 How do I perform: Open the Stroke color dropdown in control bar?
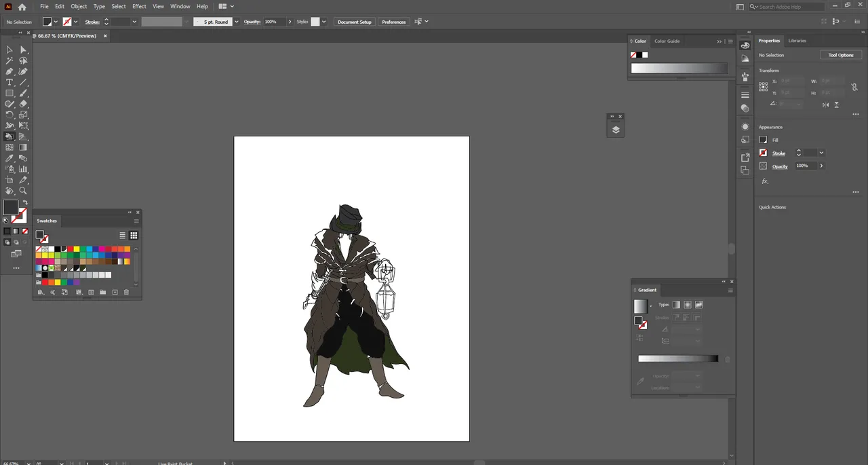click(x=75, y=22)
